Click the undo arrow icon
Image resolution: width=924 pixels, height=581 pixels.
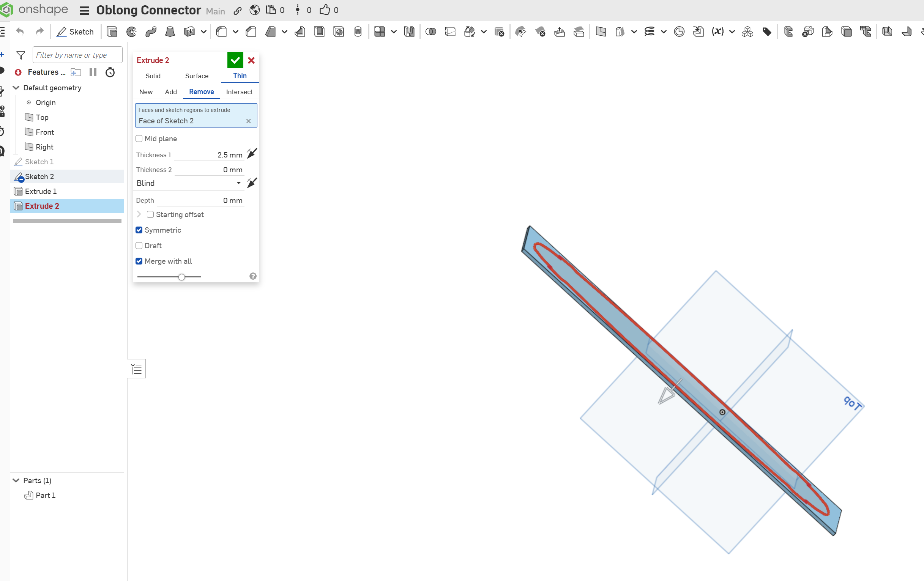(x=20, y=31)
